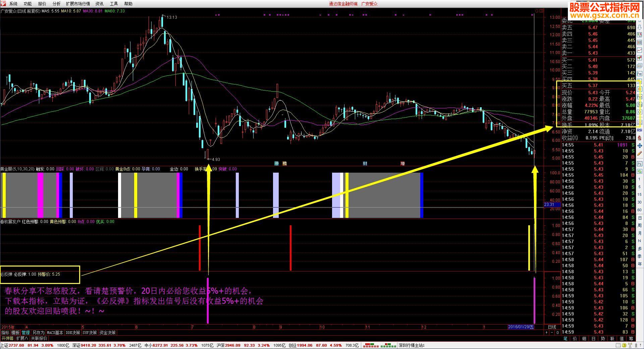Switch to weekly 周 period
The height and width of the screenshot is (349, 644).
pos(640,226)
